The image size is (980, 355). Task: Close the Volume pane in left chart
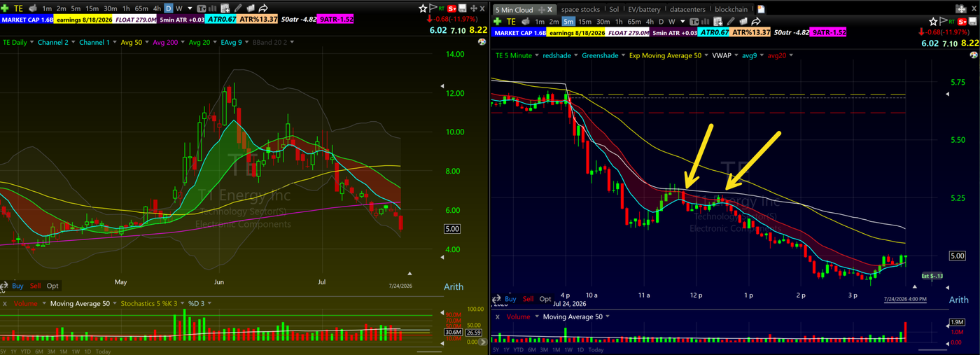click(5, 304)
